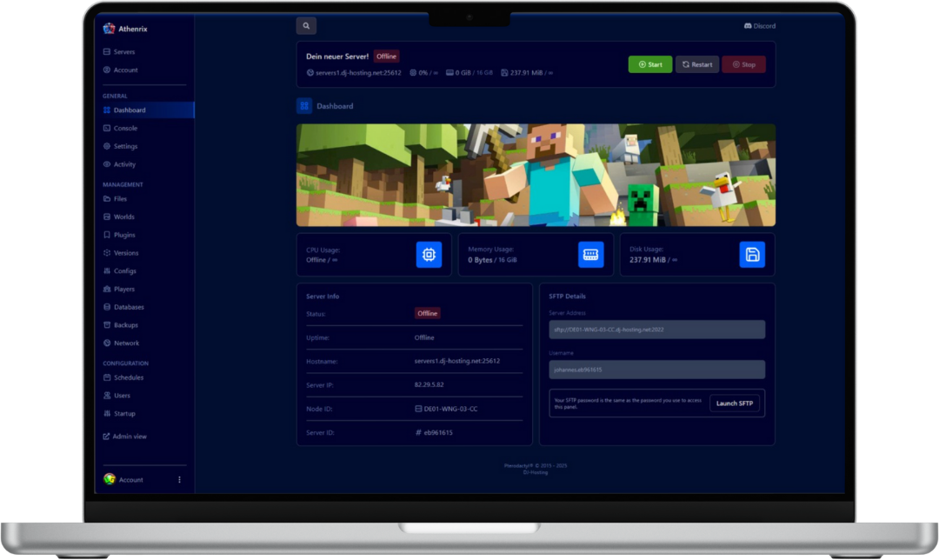
Task: Click the CPU Usage chip icon
Action: pos(429,255)
